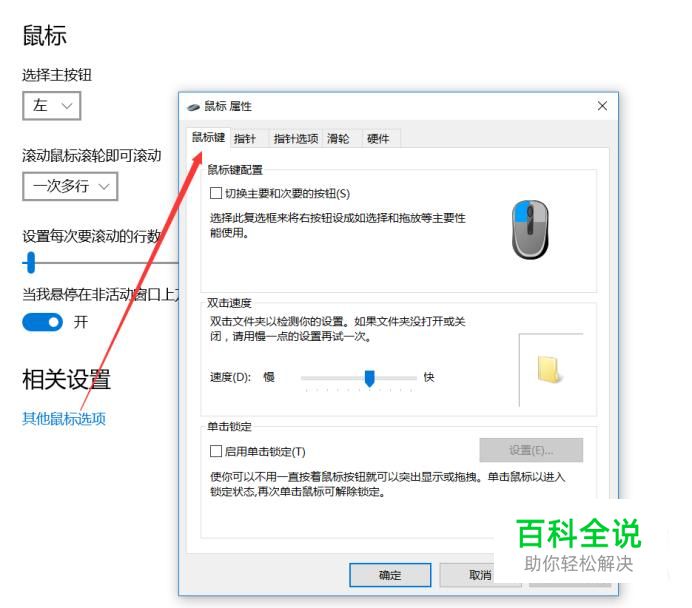Screen dimensions: 692x608
Task: Click the 确定 button
Action: coord(390,575)
